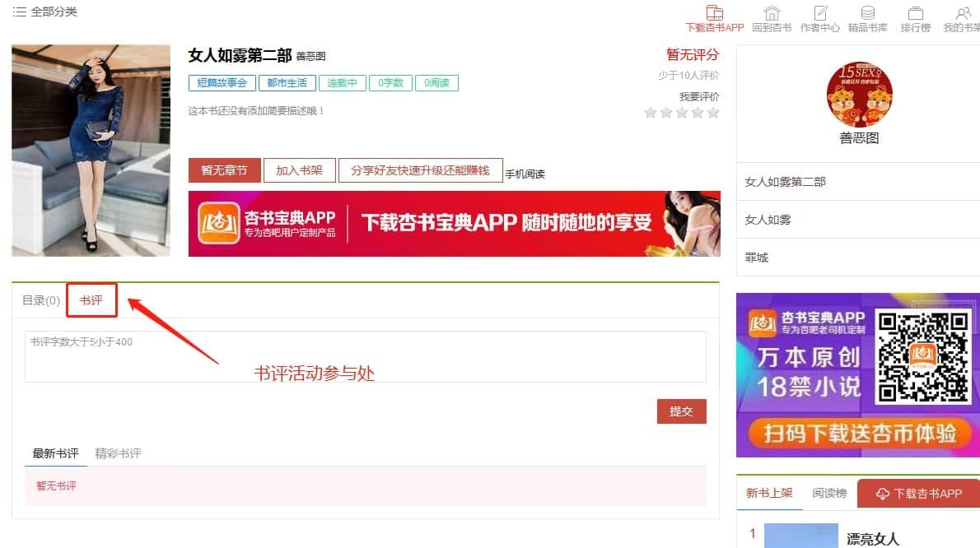Click the red 下载杏书APP button with cloud icon
The image size is (980, 548).
[x=919, y=494]
